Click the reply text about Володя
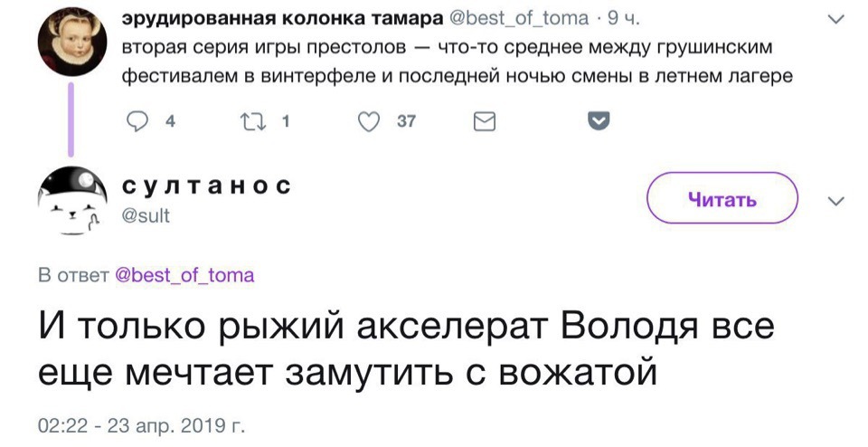The height and width of the screenshot is (447, 868). (x=407, y=350)
